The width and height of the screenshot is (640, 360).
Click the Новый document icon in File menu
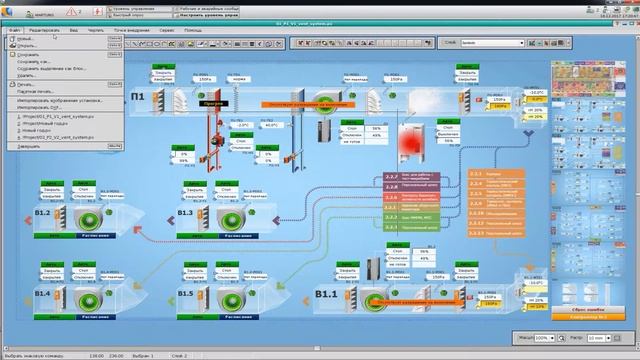pyautogui.click(x=13, y=38)
